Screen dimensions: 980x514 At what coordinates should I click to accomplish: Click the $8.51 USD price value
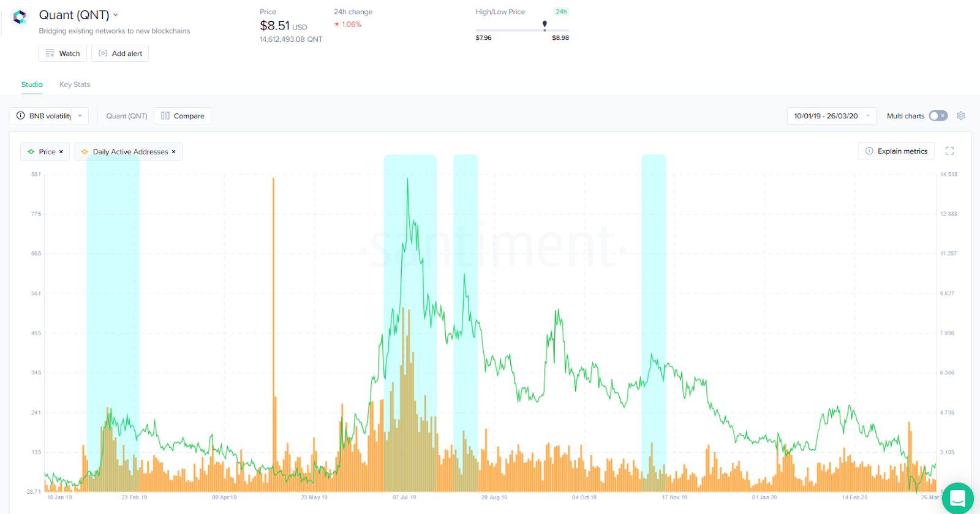click(x=284, y=26)
